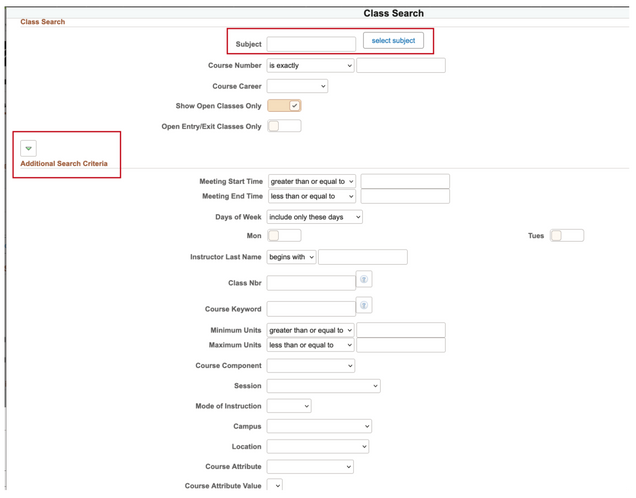Toggle Show Open Classes Only switch

[x=284, y=106]
